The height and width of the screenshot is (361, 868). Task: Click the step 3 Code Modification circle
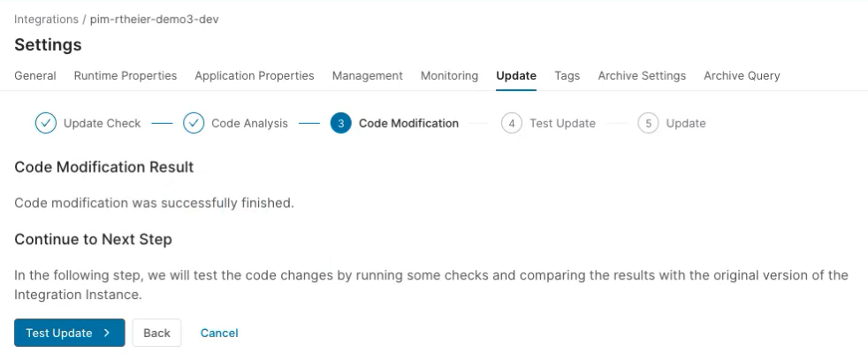coord(341,123)
